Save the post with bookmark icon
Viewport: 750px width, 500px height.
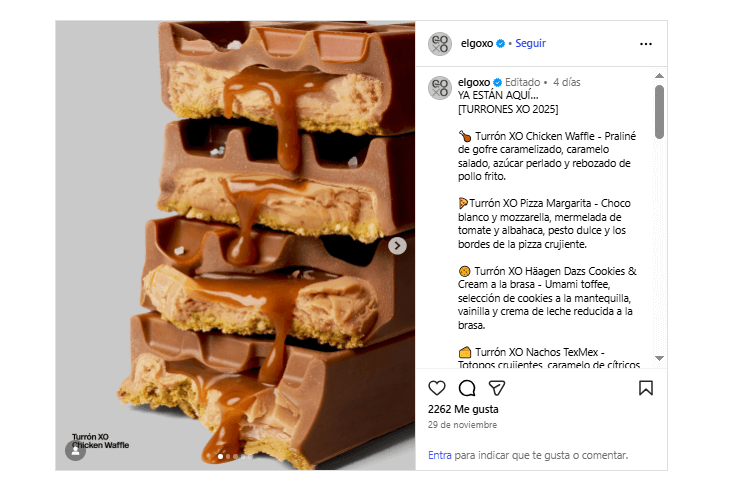(646, 388)
